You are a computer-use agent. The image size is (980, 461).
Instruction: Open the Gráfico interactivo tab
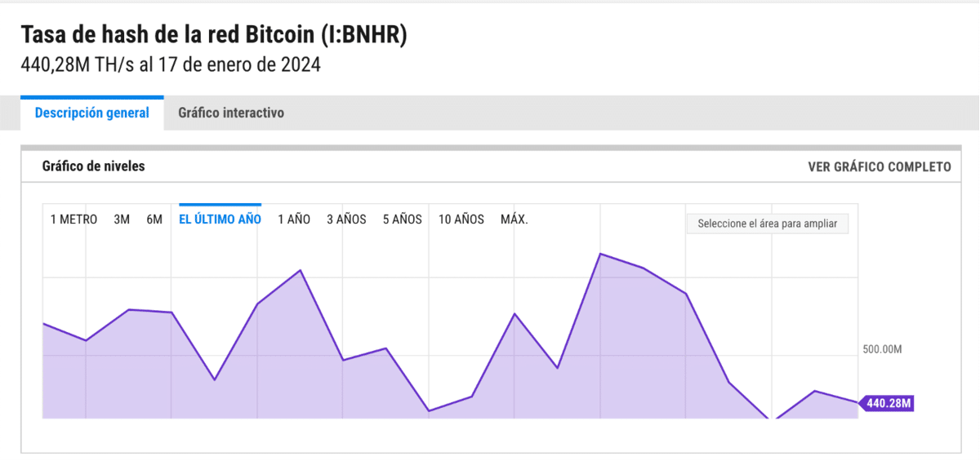pos(231,113)
